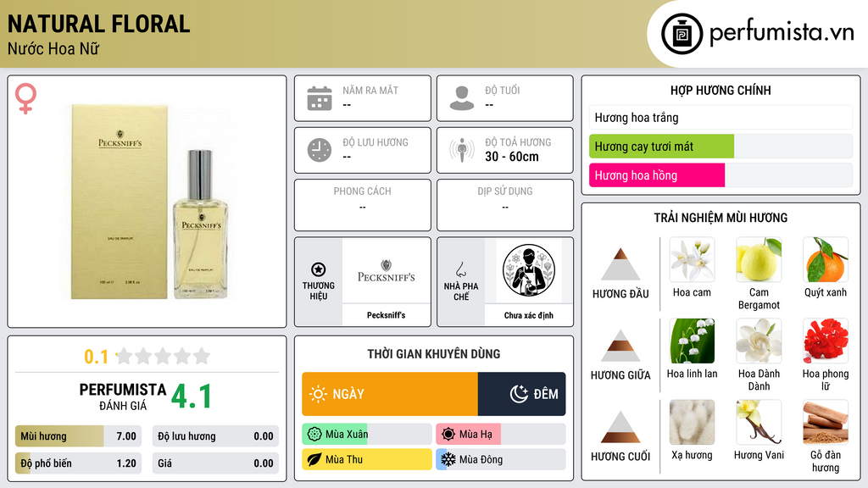Click the Pecksniff's brand name link
This screenshot has height=488, width=868.
[387, 315]
